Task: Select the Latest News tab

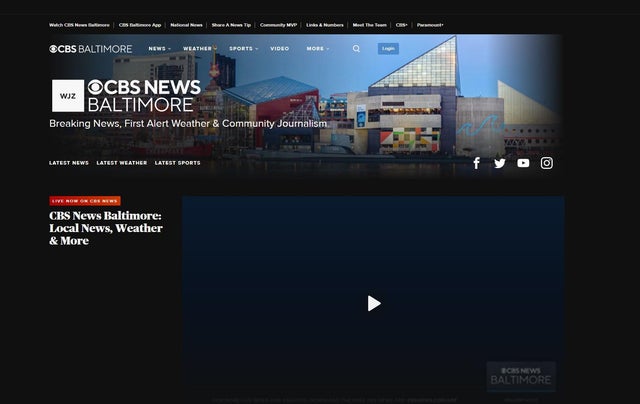Action: click(69, 163)
